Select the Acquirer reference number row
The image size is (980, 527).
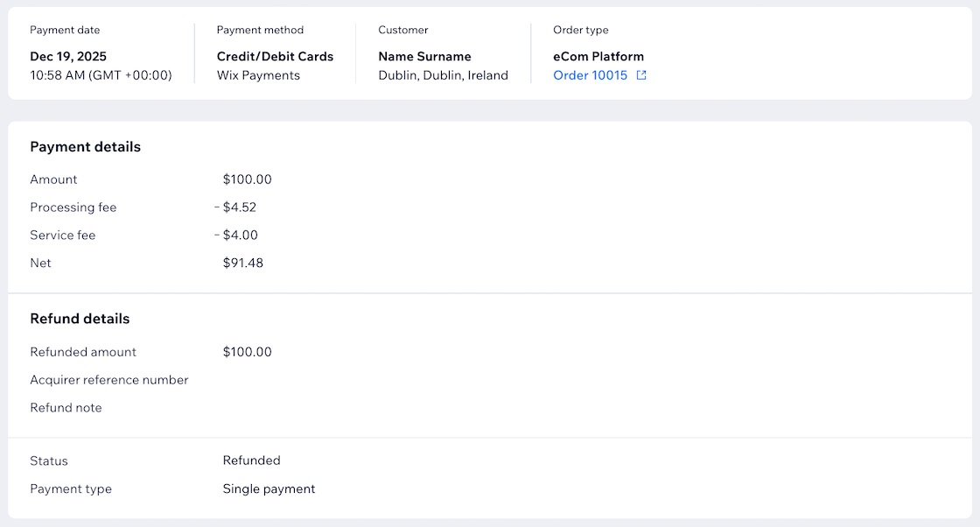[x=108, y=380]
